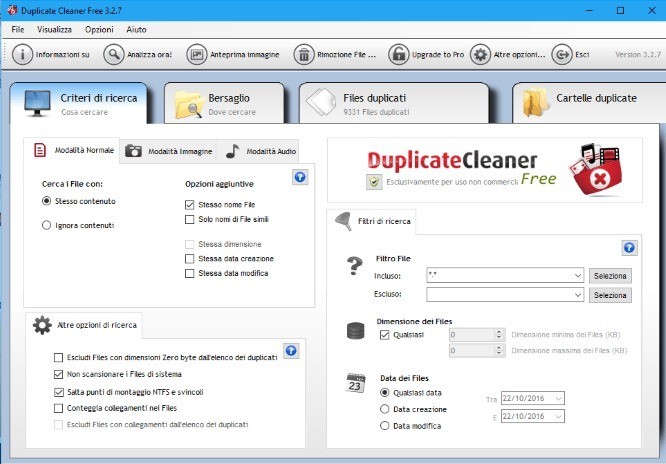
Task: Select Qualsiasi data radio button
Action: tap(384, 393)
